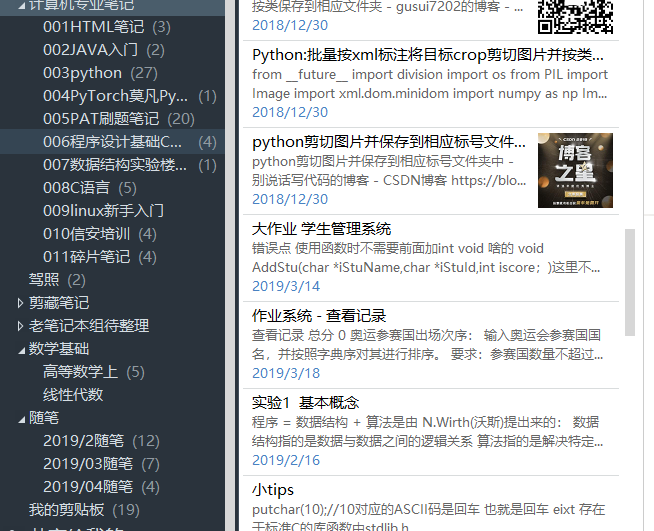Click the note list vertical scrollbar thumb
Screen dimensions: 654x531
click(630, 282)
